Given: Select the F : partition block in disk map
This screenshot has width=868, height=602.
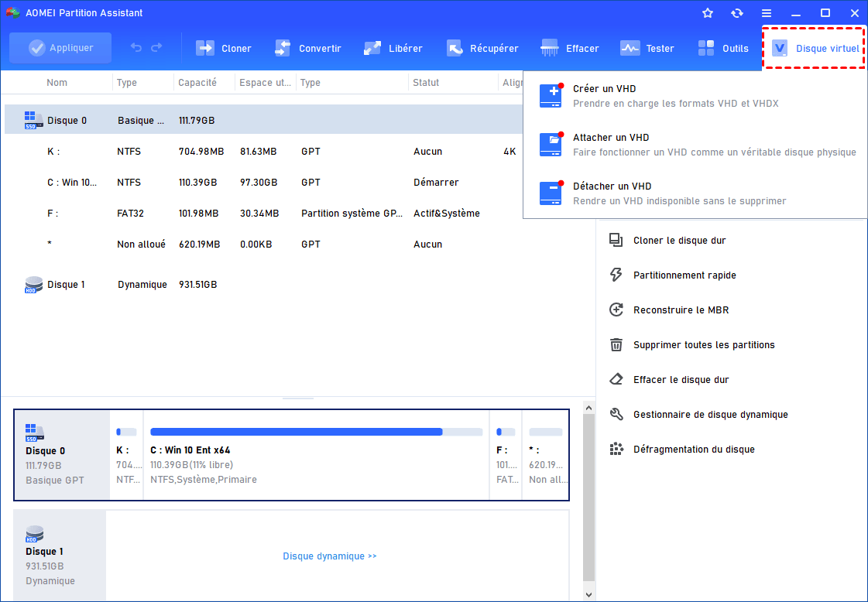Looking at the screenshot, I should coord(506,455).
